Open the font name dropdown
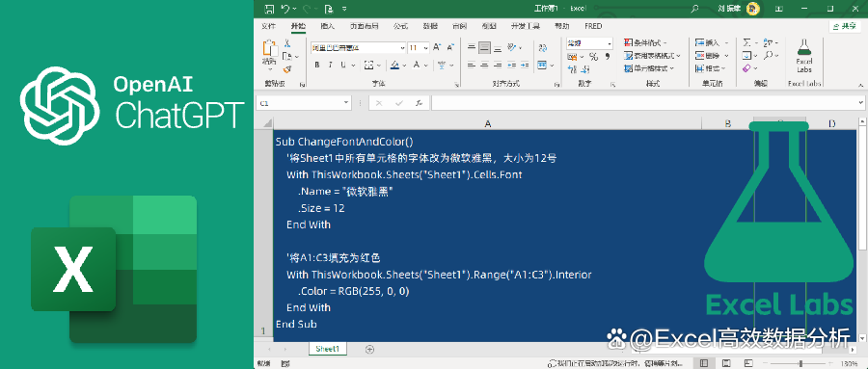Image resolution: width=868 pixels, height=369 pixels. (x=402, y=48)
